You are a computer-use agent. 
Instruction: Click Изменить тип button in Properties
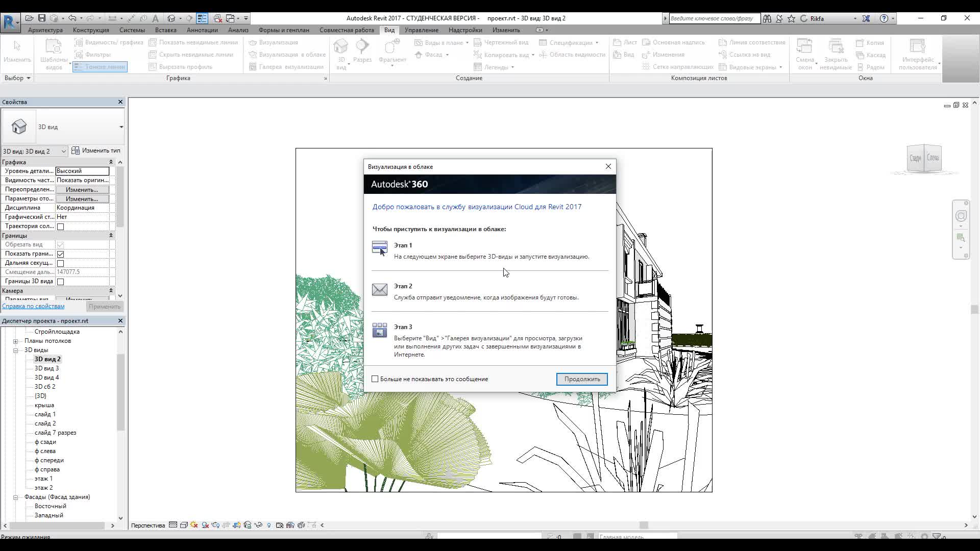96,151
